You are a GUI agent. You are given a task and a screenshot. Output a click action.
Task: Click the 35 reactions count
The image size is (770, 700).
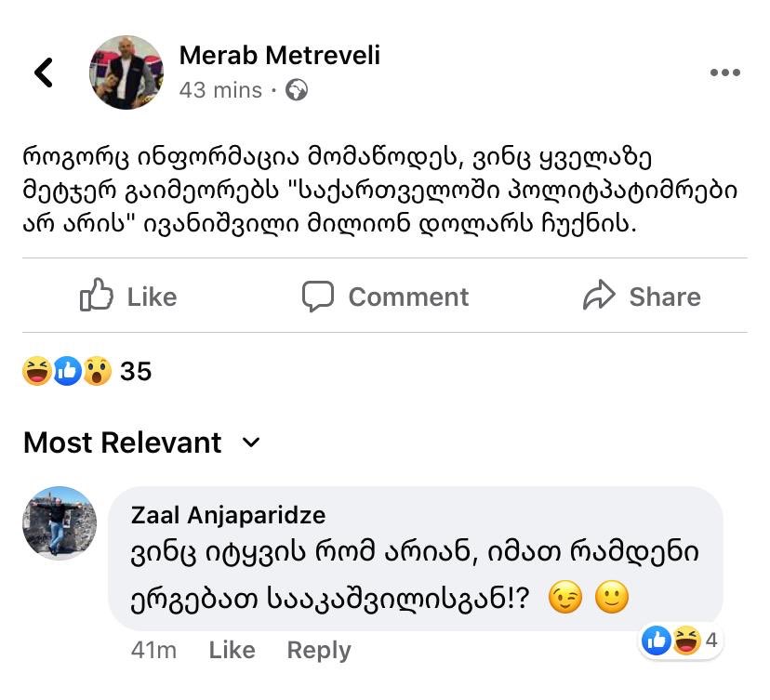(136, 372)
